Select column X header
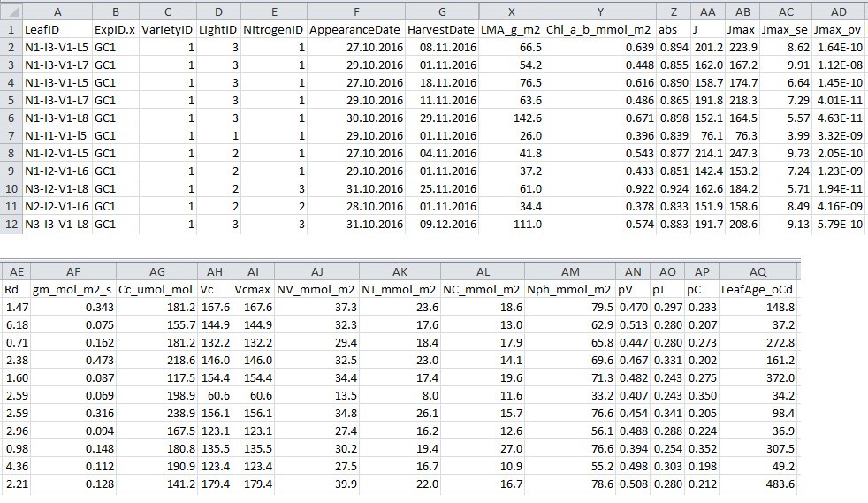Image resolution: width=868 pixels, height=503 pixels. pos(511,11)
